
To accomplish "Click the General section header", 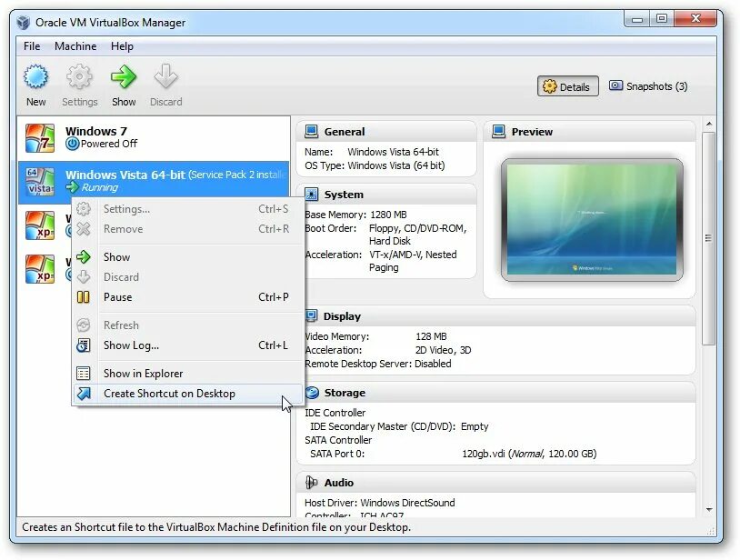I will click(x=386, y=132).
